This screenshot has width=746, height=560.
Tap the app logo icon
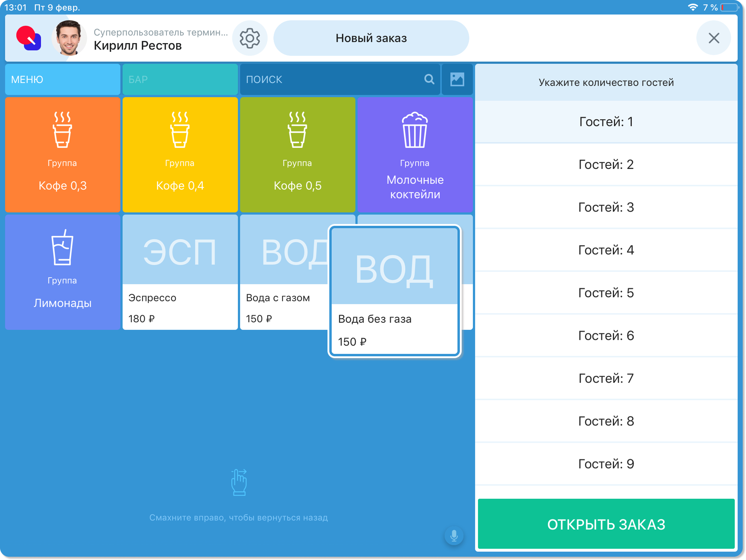pos(29,38)
